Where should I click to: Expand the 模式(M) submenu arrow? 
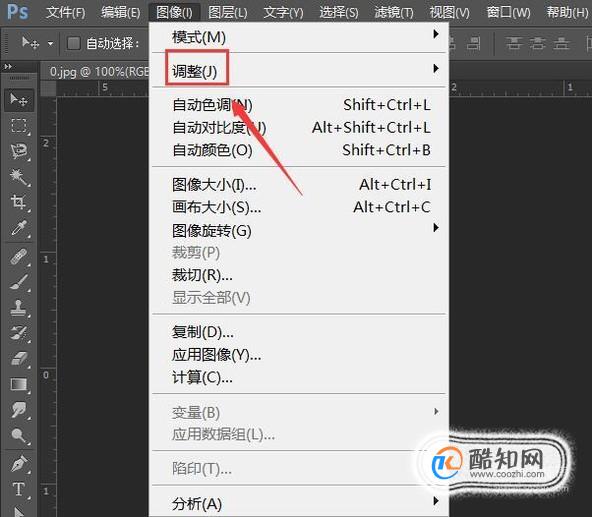point(436,34)
